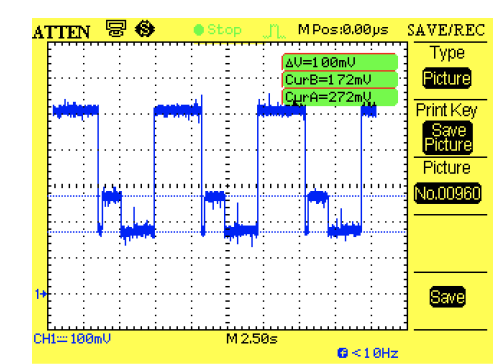Click the CH1 DC coupling symbol

point(62,339)
